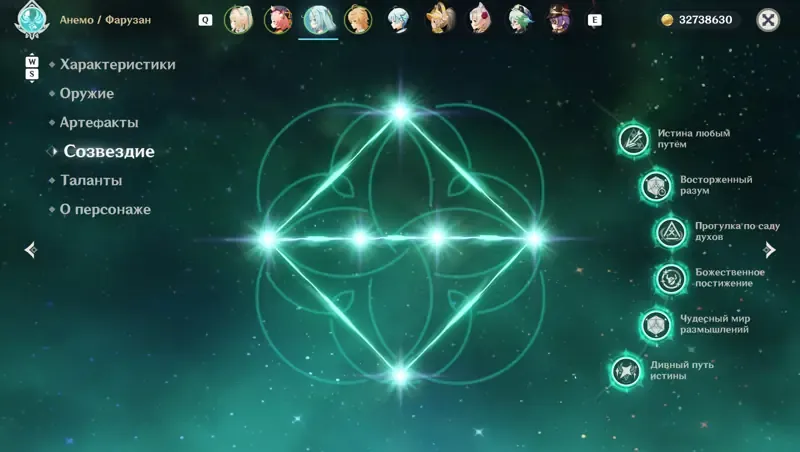Select the 'Восторженный разум' constellation node
Image resolution: width=800 pixels, height=452 pixels.
click(656, 186)
